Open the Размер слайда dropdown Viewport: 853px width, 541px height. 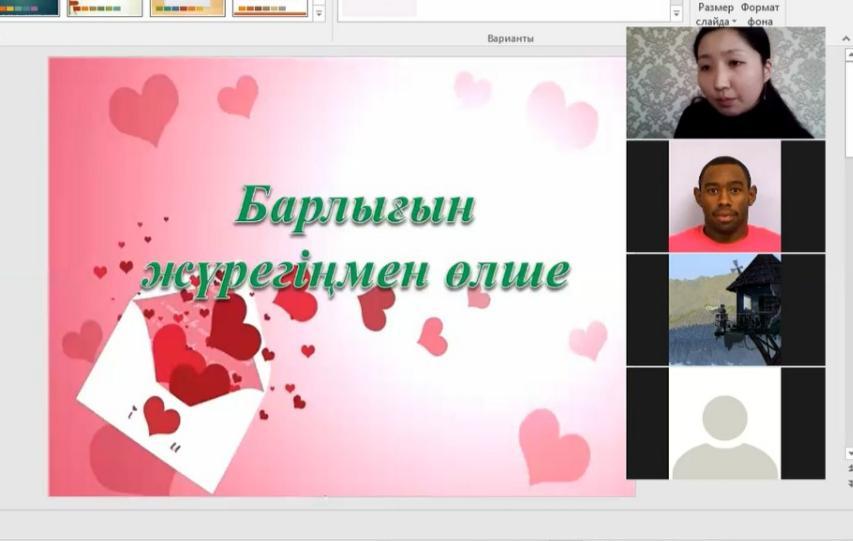tap(715, 14)
